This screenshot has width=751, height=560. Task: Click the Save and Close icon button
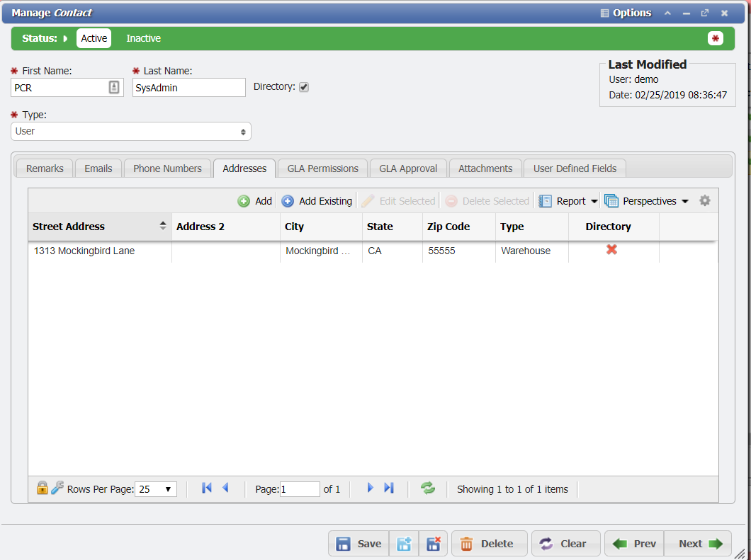coord(433,544)
